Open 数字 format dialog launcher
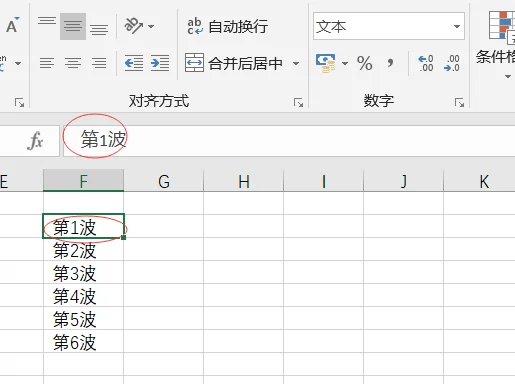515x384 pixels. pyautogui.click(x=459, y=103)
